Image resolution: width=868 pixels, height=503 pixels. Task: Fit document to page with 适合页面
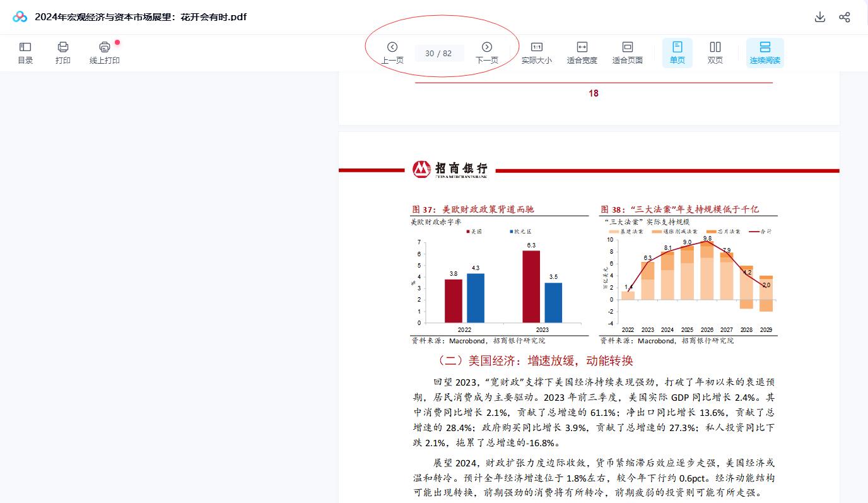(x=627, y=52)
